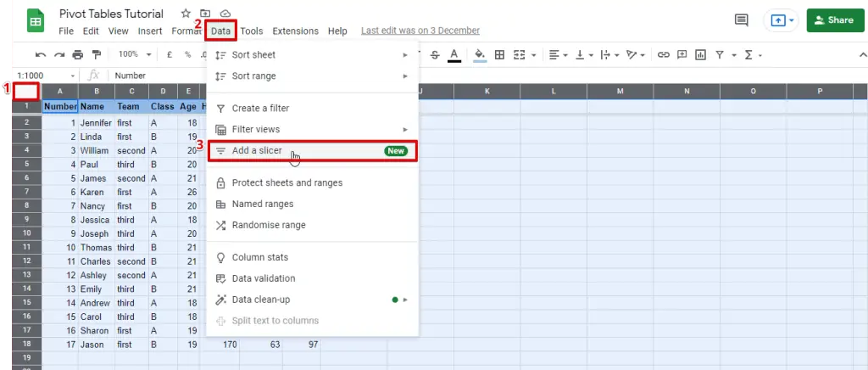Apply strikethrough formatting
The width and height of the screenshot is (868, 370).
[435, 55]
